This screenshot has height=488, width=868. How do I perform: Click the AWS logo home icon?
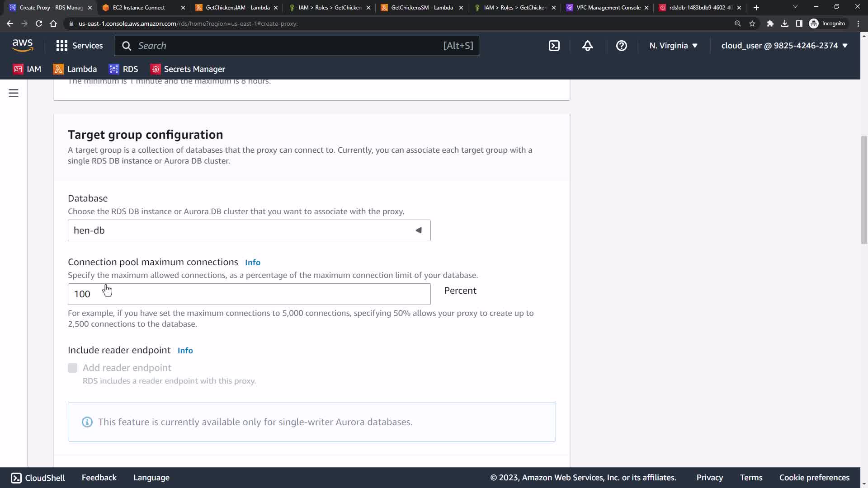point(23,45)
